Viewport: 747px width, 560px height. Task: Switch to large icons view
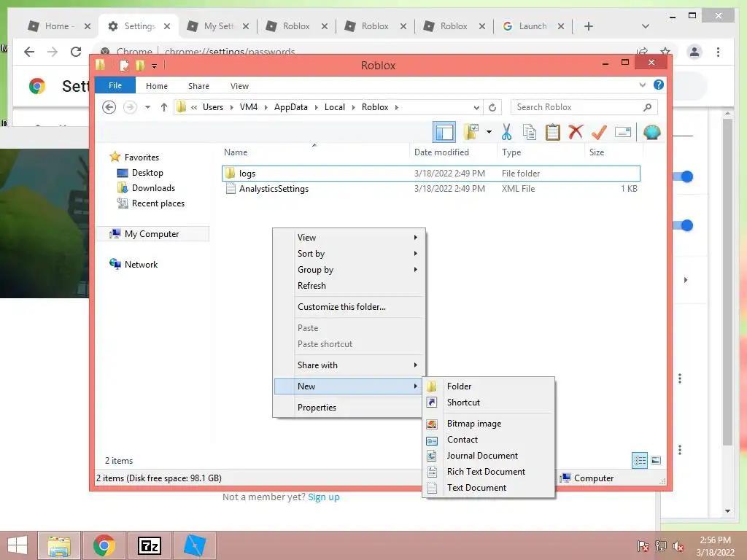pyautogui.click(x=656, y=460)
